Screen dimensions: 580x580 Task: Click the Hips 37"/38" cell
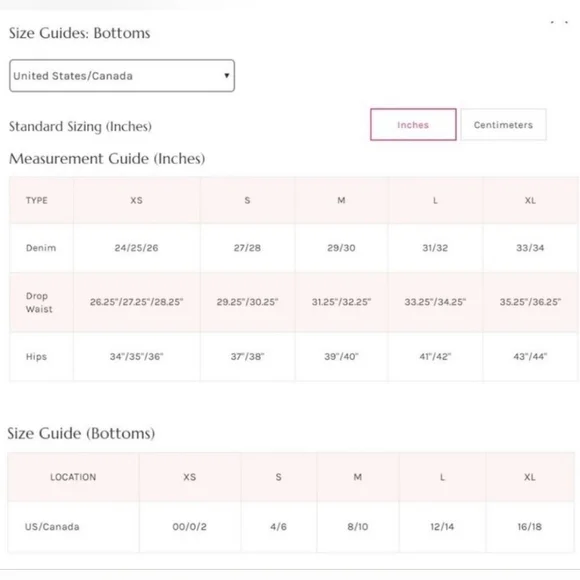[247, 357]
